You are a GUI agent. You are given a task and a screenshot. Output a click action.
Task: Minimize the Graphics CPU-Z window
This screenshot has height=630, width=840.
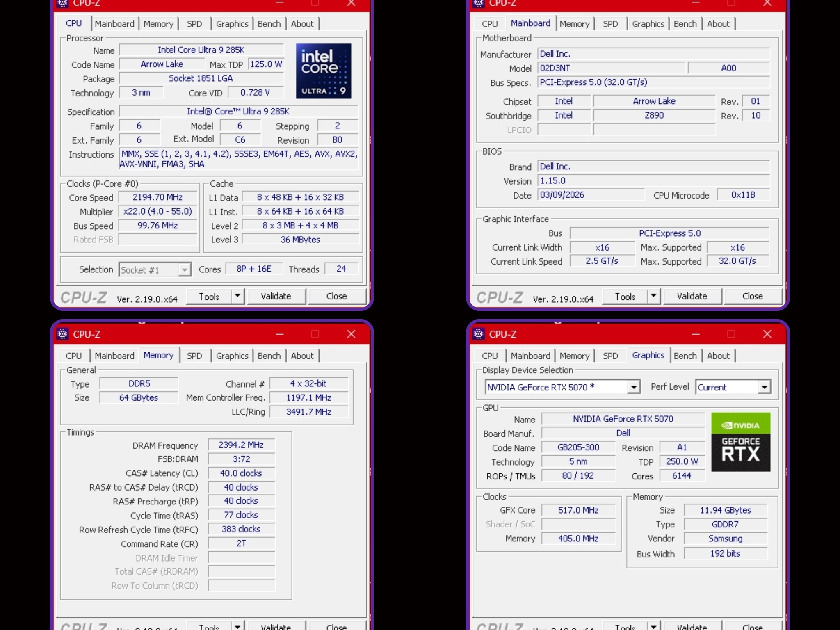point(696,334)
